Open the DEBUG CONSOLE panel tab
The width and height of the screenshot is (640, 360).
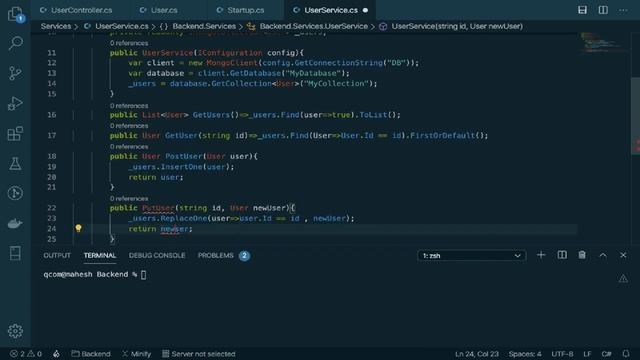click(x=157, y=256)
